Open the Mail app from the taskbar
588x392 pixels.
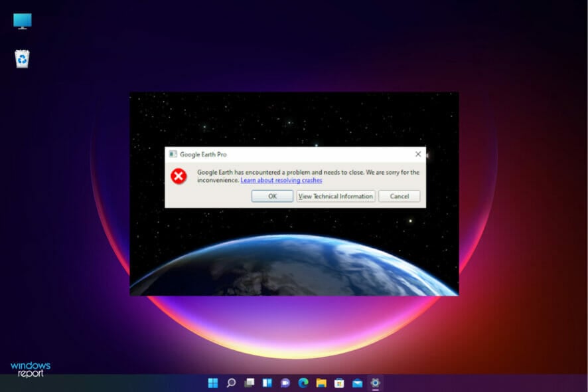pyautogui.click(x=357, y=383)
